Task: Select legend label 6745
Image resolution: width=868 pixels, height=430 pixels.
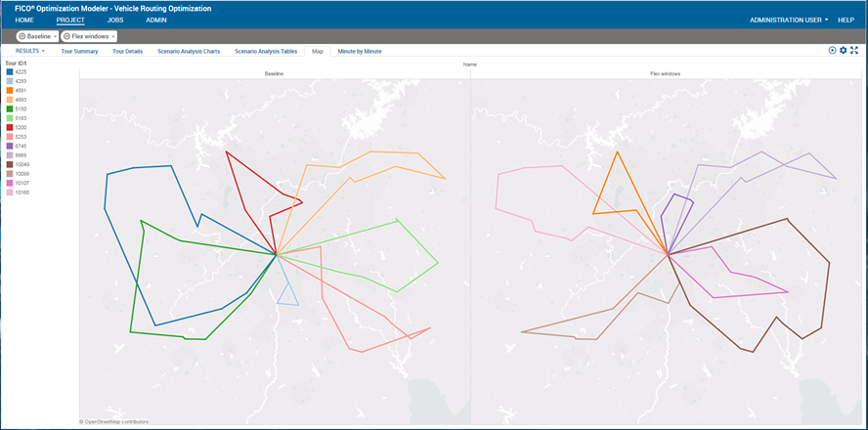Action: click(x=22, y=146)
